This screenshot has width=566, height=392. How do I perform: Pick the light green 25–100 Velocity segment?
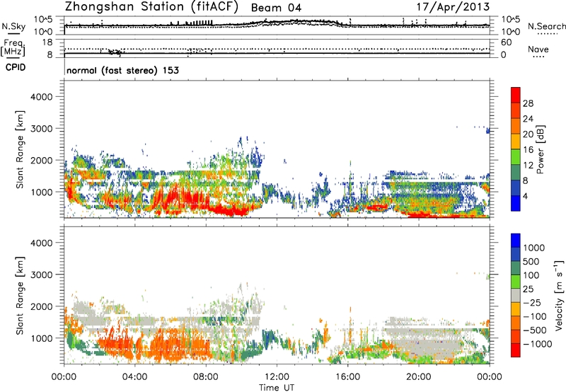[516, 282]
